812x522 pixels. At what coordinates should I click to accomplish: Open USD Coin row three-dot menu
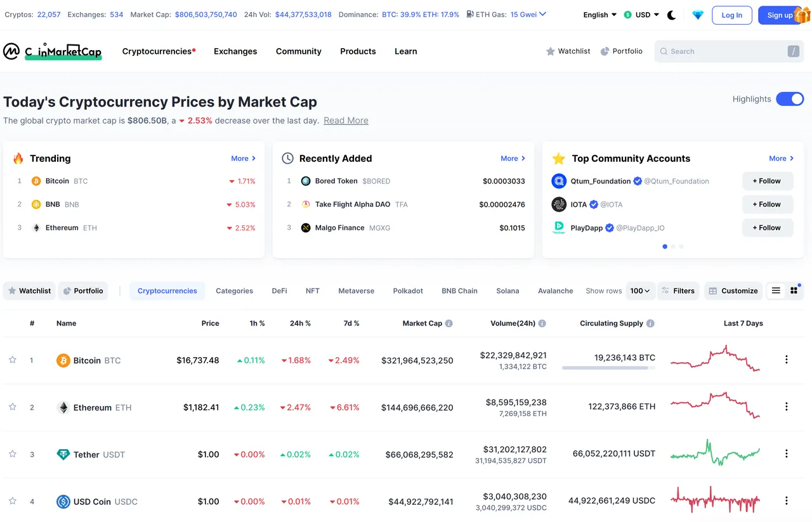tap(787, 500)
